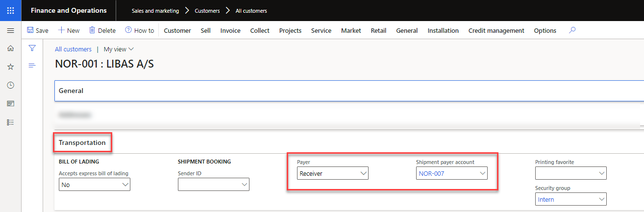The image size is (644, 212).
Task: Open the Options action tab
Action: coord(545,30)
